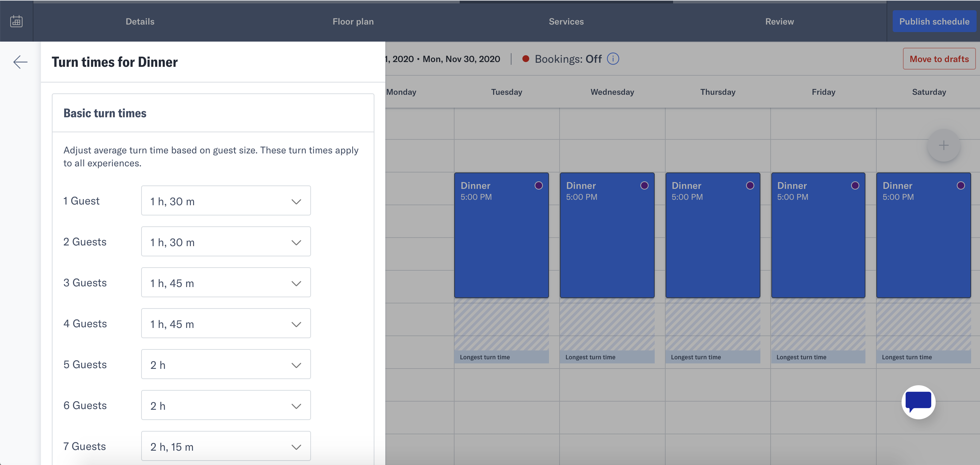The image size is (980, 465).
Task: Click purple circle on Tuesday Dinner card
Action: point(539,185)
